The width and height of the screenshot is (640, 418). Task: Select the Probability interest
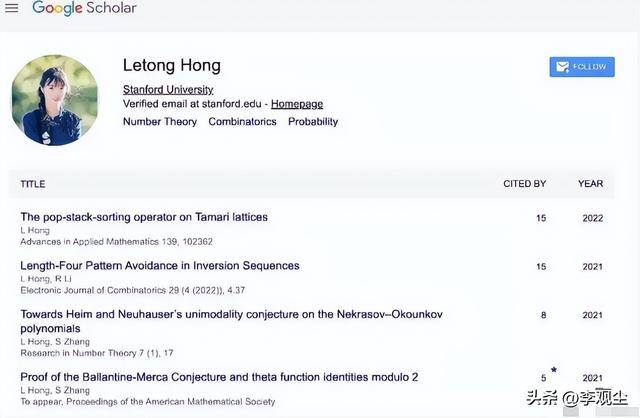click(x=313, y=122)
